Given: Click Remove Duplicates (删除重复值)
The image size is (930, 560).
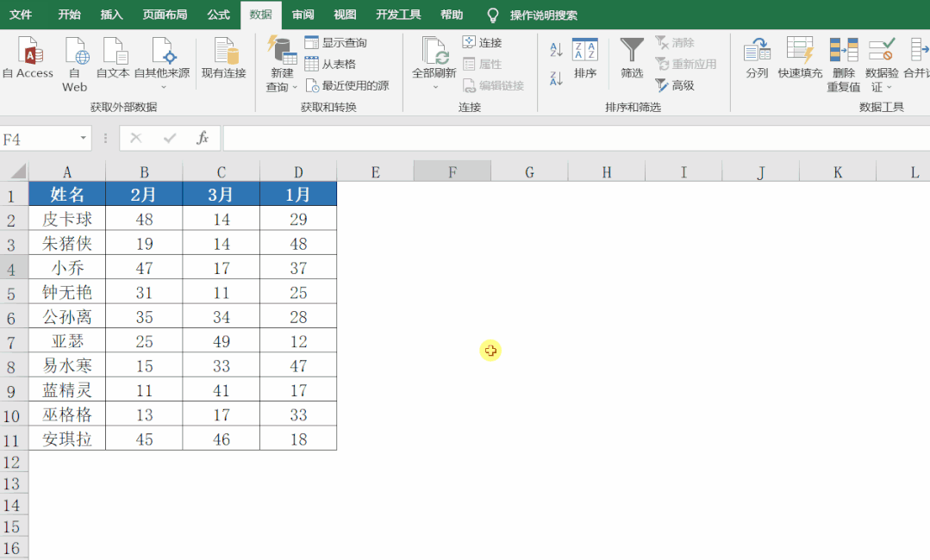Looking at the screenshot, I should point(844,64).
